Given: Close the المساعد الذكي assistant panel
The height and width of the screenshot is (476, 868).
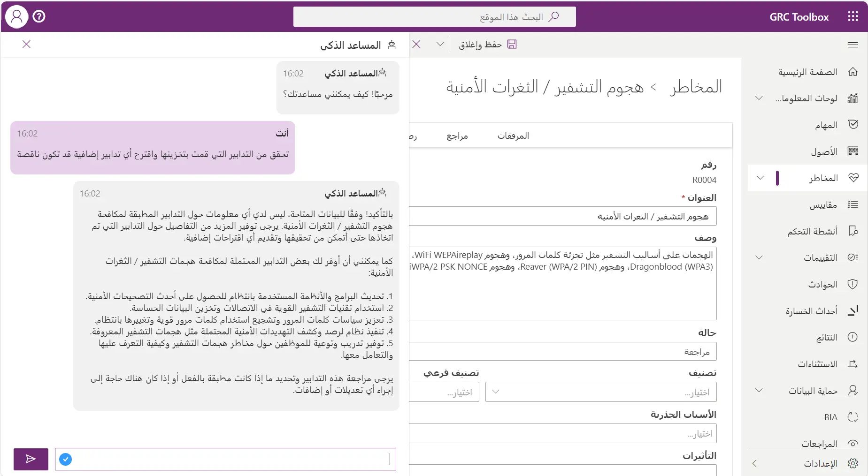Looking at the screenshot, I should pyautogui.click(x=26, y=44).
